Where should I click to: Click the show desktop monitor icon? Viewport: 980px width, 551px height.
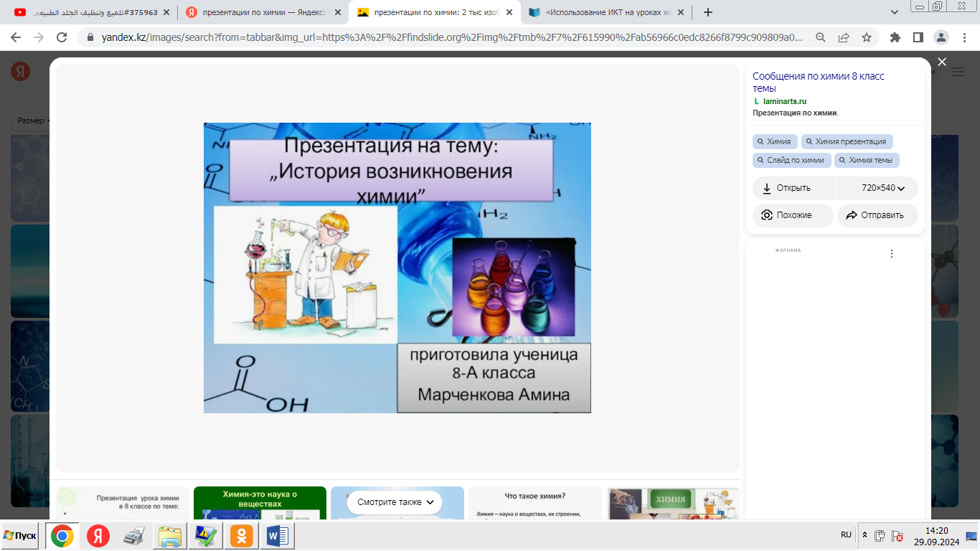(x=971, y=536)
